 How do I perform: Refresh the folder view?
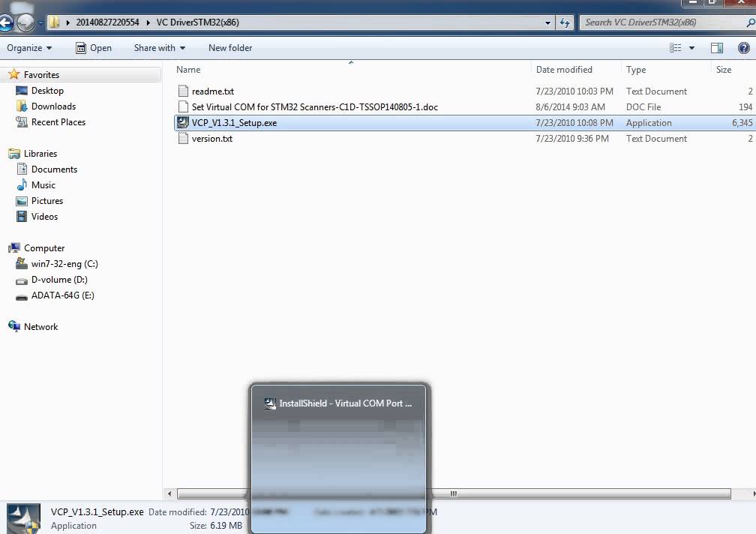[x=565, y=22]
